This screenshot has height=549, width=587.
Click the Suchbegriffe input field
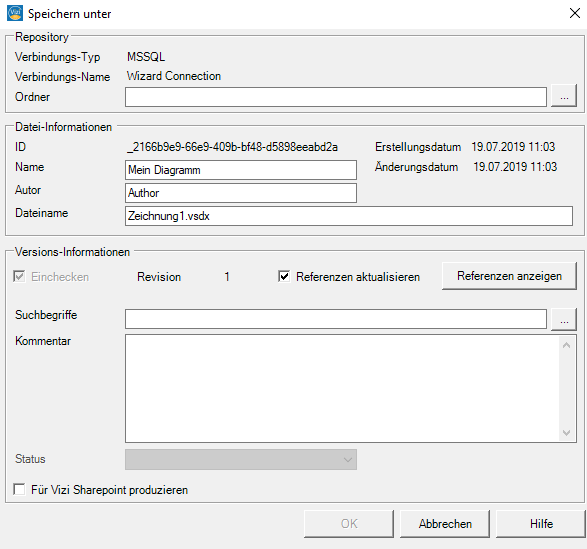pyautogui.click(x=336, y=319)
